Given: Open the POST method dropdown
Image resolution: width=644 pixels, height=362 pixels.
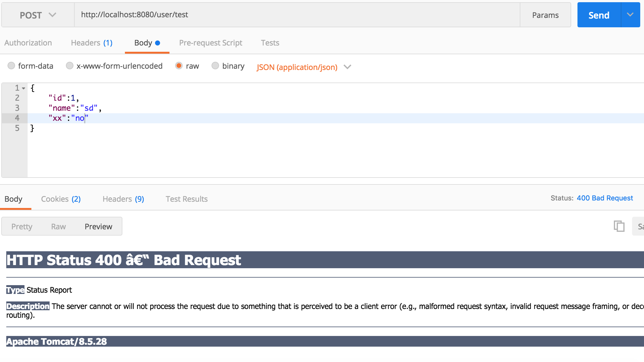Looking at the screenshot, I should [x=38, y=15].
